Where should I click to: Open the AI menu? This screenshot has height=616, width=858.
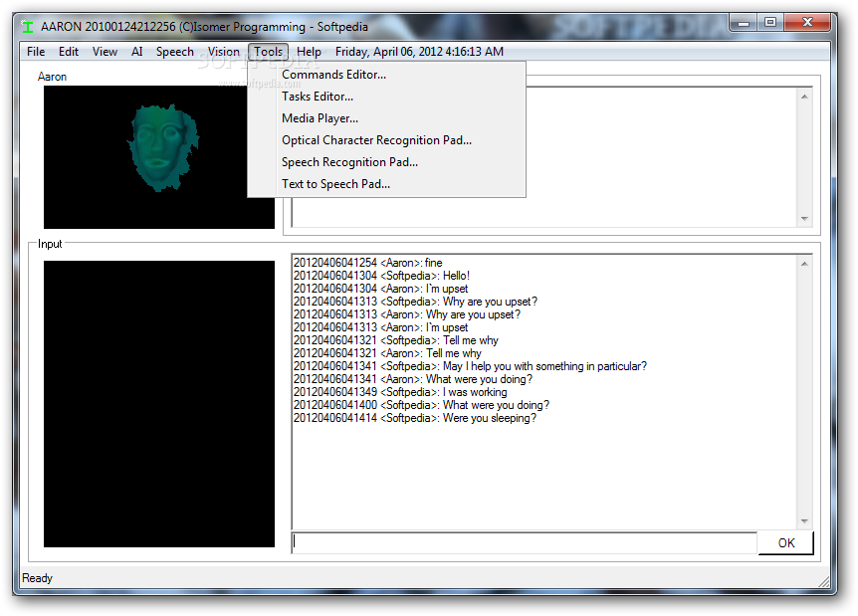[x=136, y=52]
